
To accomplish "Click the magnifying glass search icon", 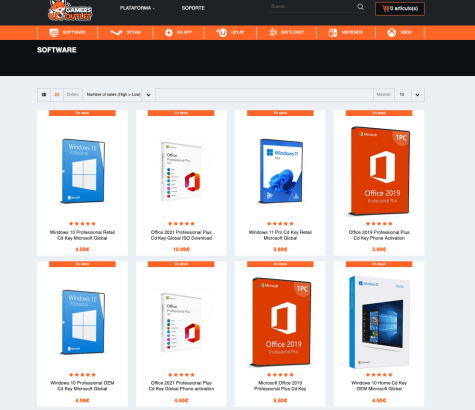I will click(x=360, y=7).
